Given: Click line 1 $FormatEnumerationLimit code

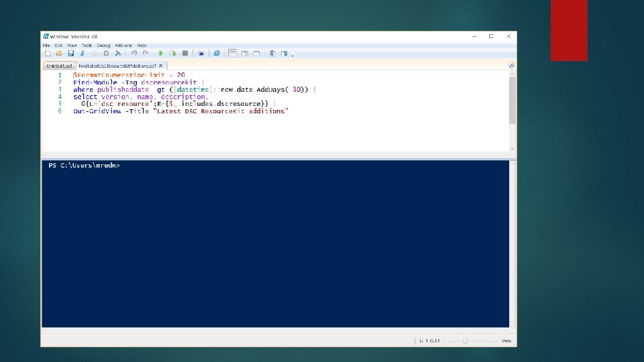Looking at the screenshot, I should 129,75.
